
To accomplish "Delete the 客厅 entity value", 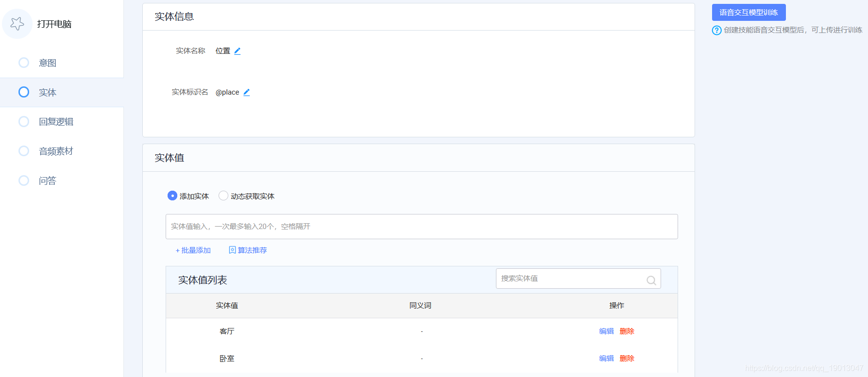I will (x=627, y=331).
